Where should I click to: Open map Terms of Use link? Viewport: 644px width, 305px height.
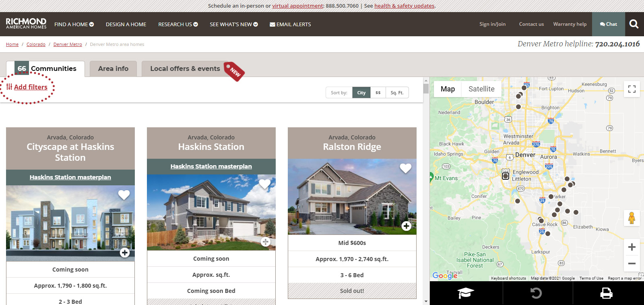(x=591, y=278)
